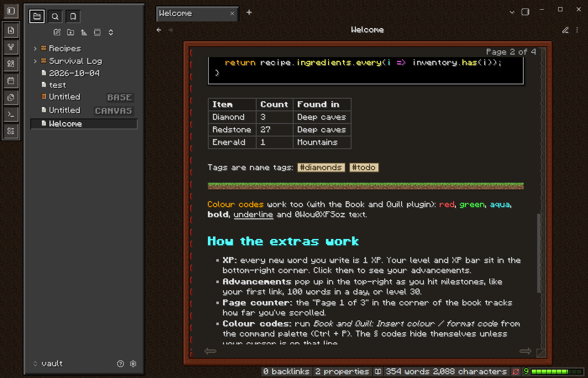Switch the note to editing mode

(565, 30)
